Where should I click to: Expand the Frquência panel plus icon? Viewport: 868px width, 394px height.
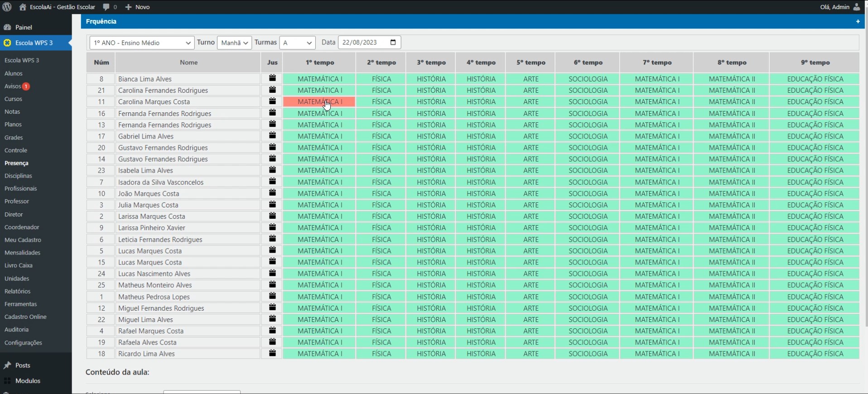pos(858,21)
